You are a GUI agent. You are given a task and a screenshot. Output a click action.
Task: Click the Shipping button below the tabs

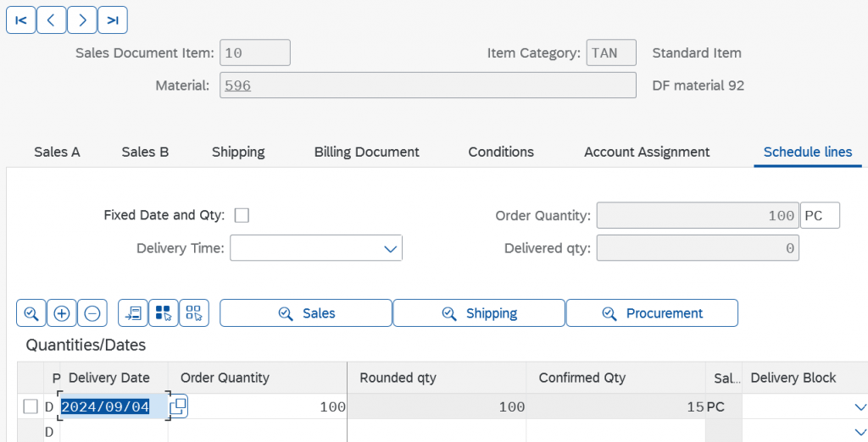[x=480, y=313]
